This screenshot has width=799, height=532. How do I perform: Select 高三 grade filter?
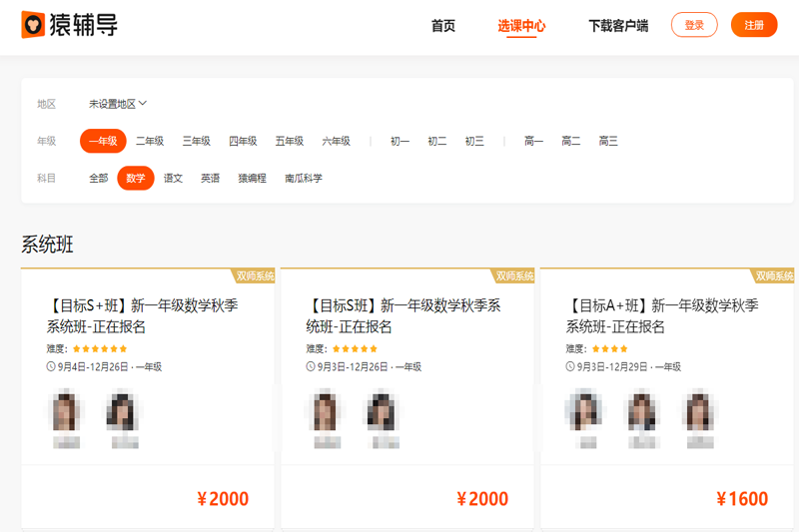[x=608, y=142]
